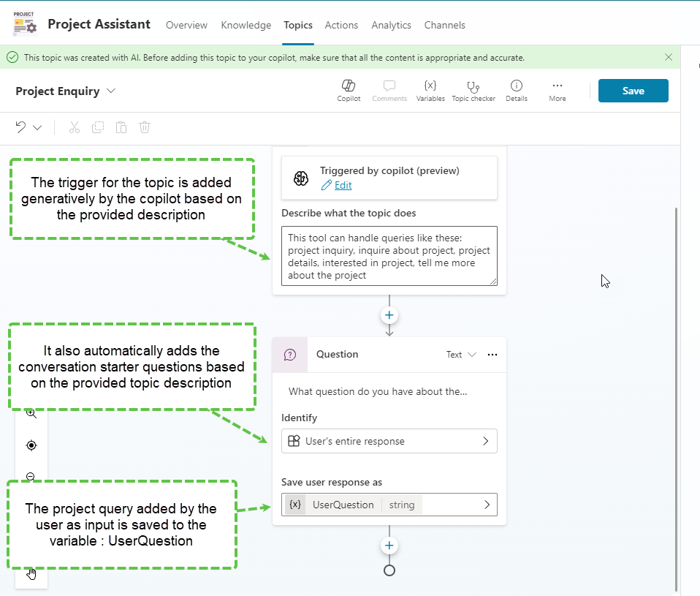Save the topic
The image size is (700, 596).
coord(633,91)
